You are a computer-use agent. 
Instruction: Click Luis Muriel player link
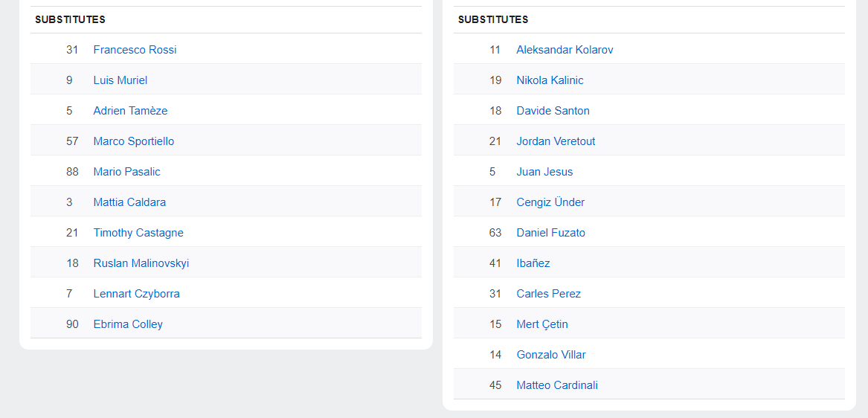coord(120,80)
